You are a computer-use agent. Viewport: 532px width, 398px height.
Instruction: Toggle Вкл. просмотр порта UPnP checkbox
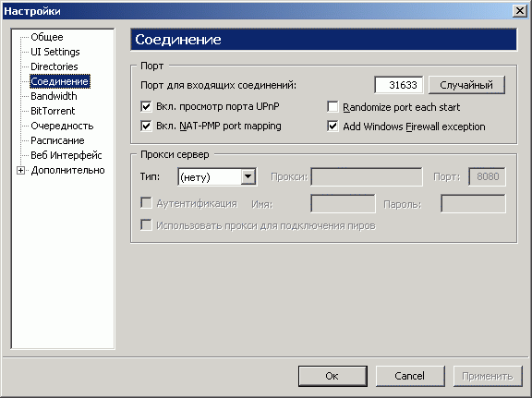click(x=146, y=106)
